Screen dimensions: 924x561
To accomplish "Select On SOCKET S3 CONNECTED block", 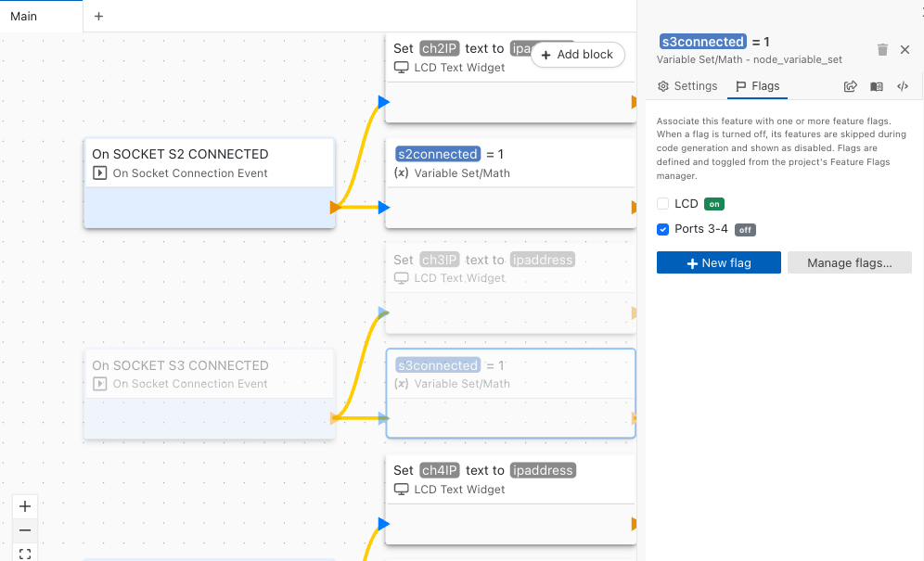I will click(x=209, y=394).
